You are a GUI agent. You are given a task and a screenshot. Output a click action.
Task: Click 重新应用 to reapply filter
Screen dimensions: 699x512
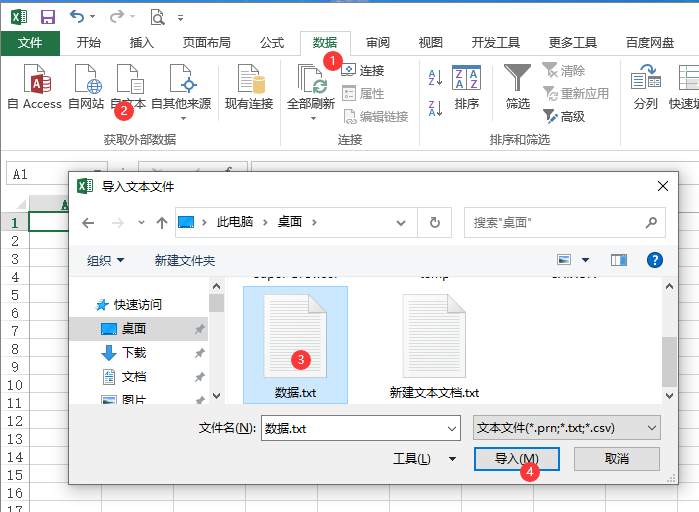pos(576,94)
